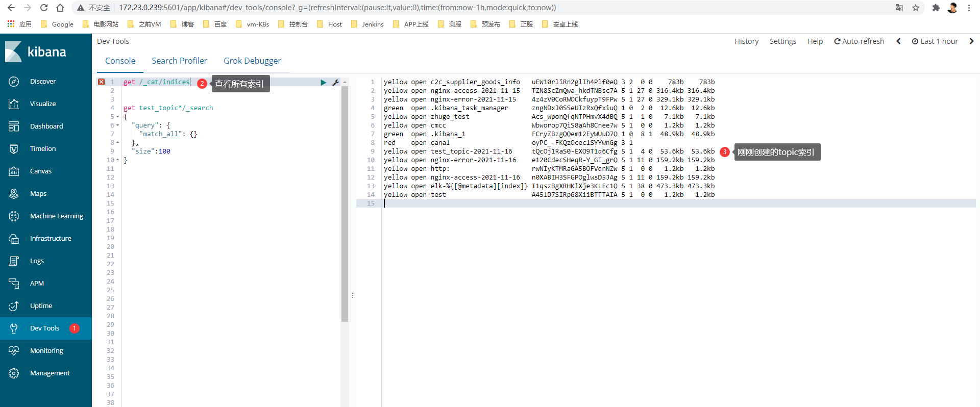Collapse code fold at line 5
This screenshot has height=407, width=980.
click(117, 117)
